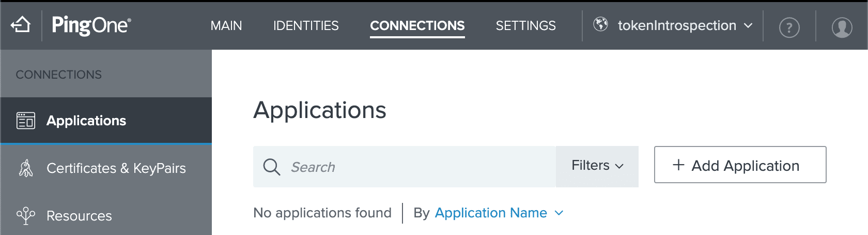This screenshot has width=868, height=235.
Task: Select the CONNECTIONS tab
Action: coord(417,26)
